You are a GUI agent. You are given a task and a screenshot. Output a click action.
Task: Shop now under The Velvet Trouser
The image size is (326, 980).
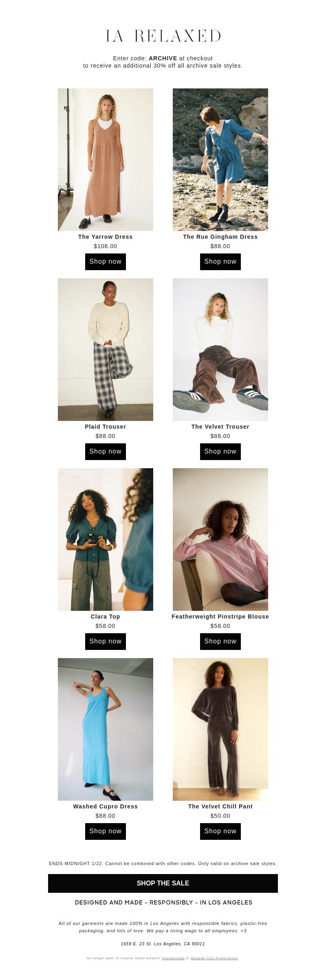[220, 451]
